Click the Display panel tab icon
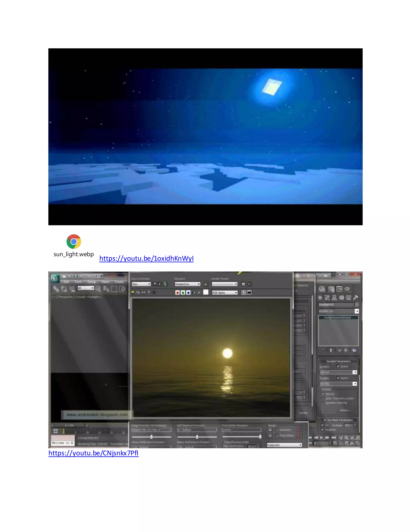 [x=349, y=298]
